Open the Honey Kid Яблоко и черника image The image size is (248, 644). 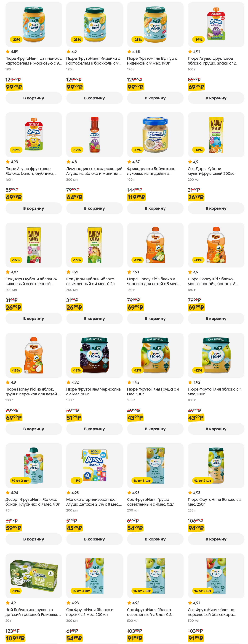(155, 245)
